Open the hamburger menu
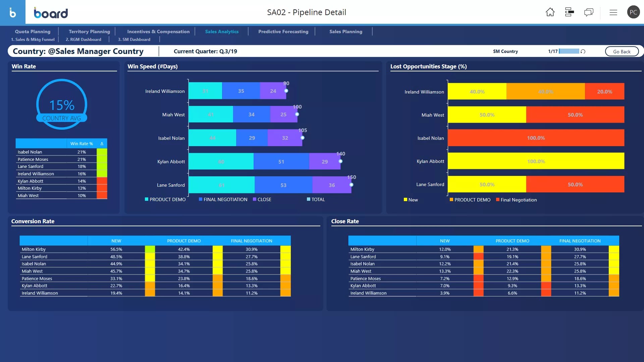Screen dimensions: 644x362 coord(613,12)
